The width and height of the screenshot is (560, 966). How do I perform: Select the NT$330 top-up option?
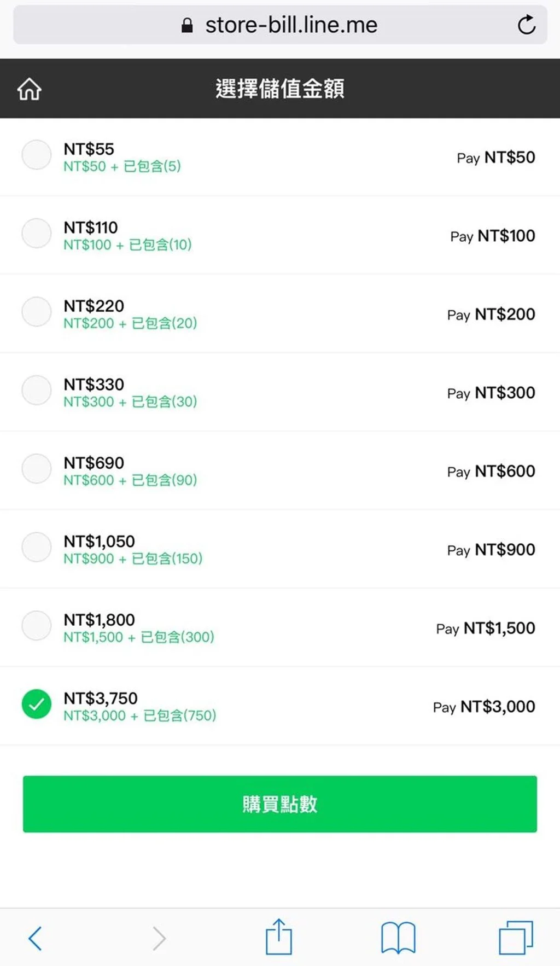[x=37, y=390]
